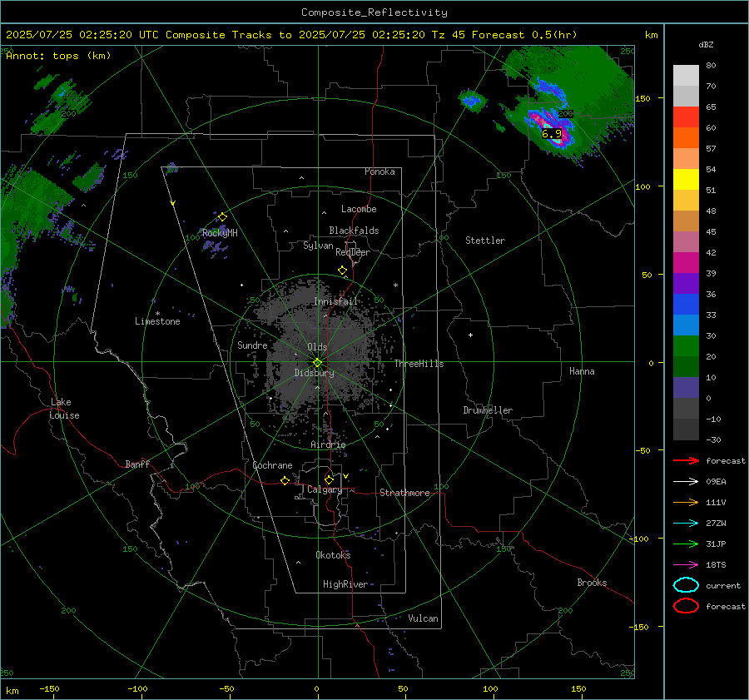
Task: Click the Banff city label
Action: [x=137, y=464]
